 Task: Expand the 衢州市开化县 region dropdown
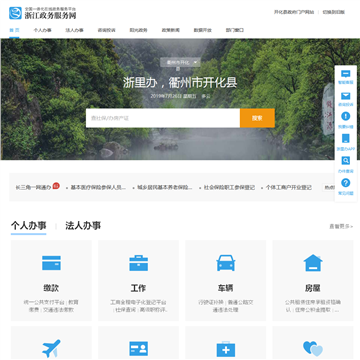click(180, 62)
